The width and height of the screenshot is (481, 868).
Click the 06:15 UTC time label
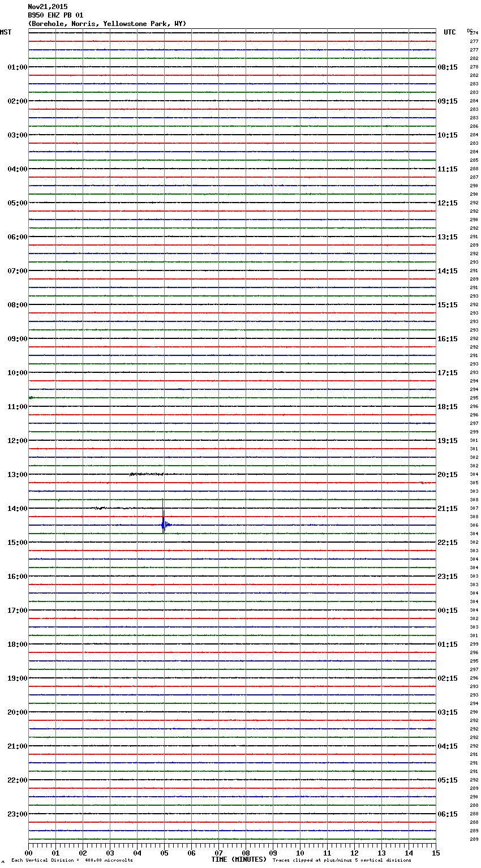pyautogui.click(x=448, y=814)
